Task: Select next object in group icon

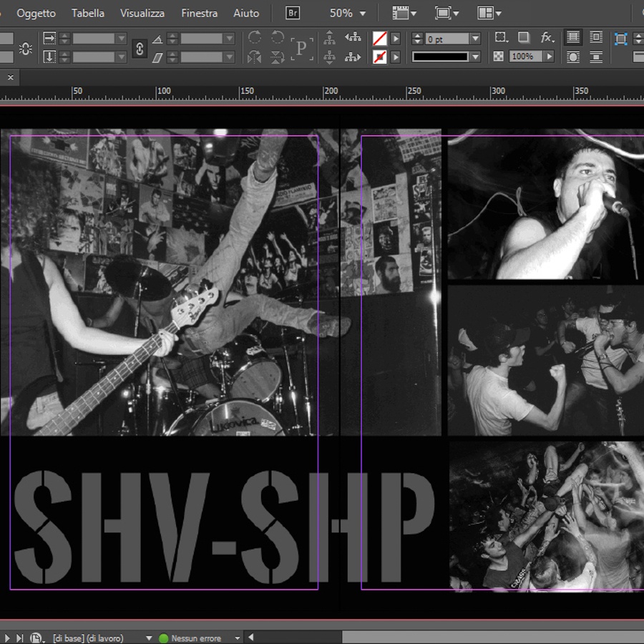Action: click(x=353, y=57)
